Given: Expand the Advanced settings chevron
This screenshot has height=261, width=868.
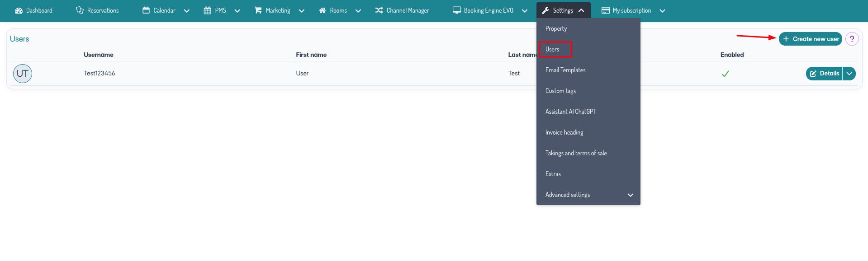Looking at the screenshot, I should pos(631,195).
